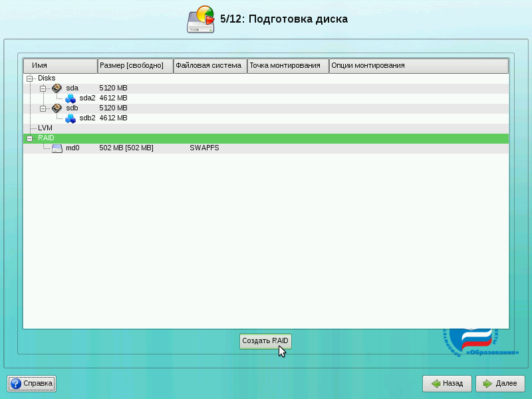Viewport: 532px width, 399px height.
Task: Select the LVM tree item
Action: coord(45,128)
